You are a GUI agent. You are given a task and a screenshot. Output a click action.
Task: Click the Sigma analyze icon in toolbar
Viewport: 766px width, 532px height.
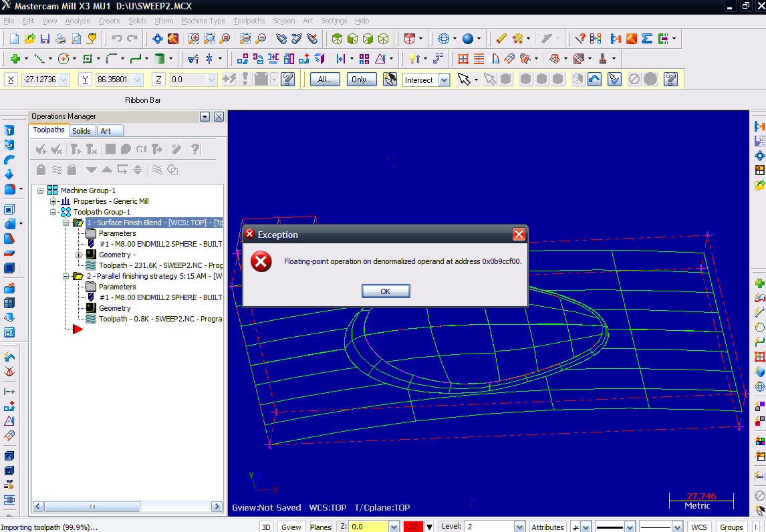(x=647, y=39)
